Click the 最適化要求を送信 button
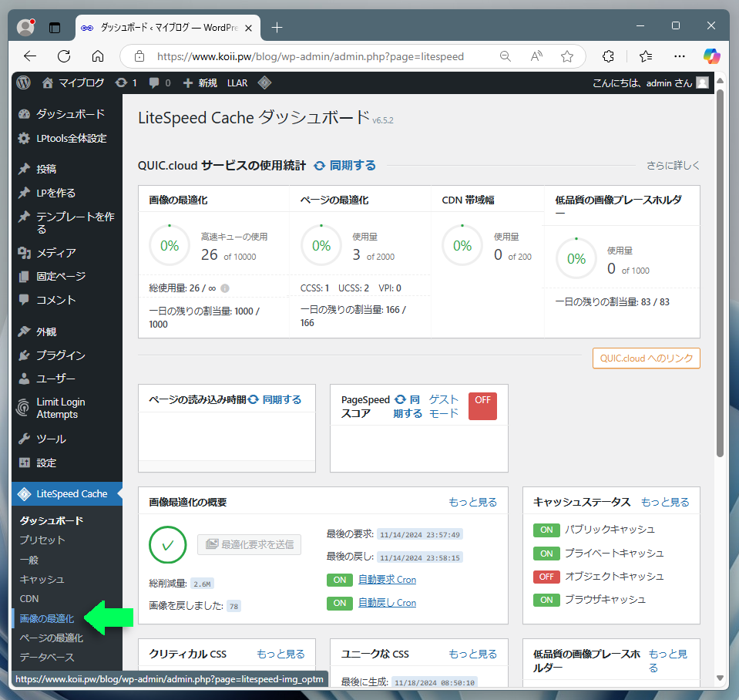Image resolution: width=739 pixels, height=700 pixels. [250, 544]
